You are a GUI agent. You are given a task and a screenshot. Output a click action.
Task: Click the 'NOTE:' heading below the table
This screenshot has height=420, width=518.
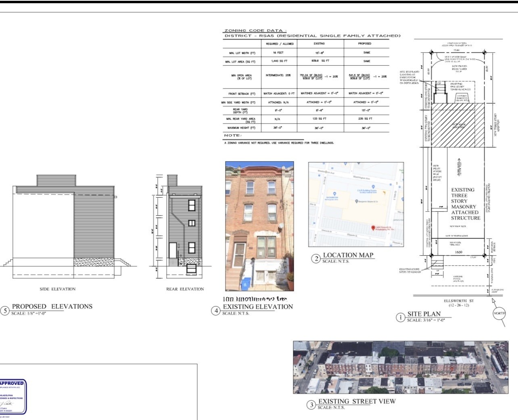232,136
